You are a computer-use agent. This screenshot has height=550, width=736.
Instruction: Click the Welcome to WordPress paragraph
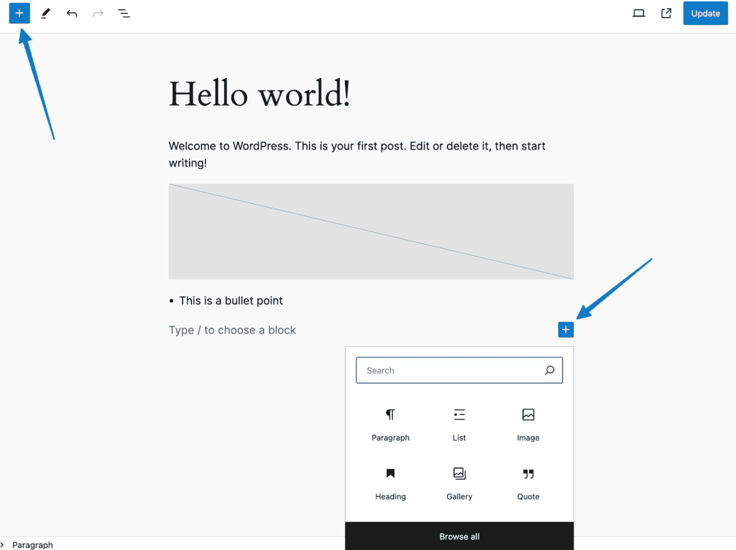tap(357, 154)
